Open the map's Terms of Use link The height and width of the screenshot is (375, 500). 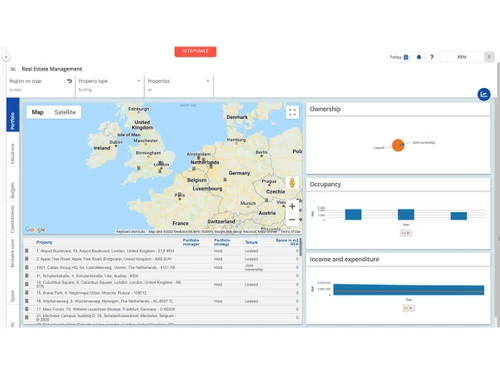click(291, 231)
